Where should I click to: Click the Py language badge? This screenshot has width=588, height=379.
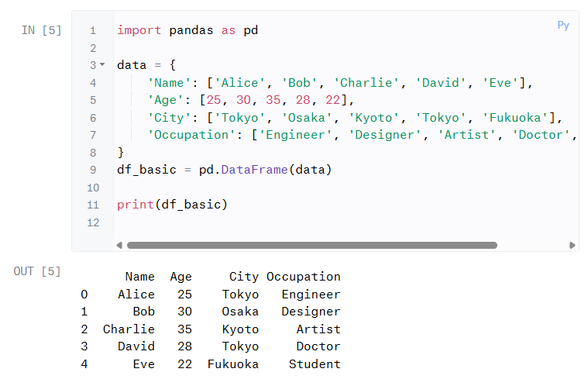[563, 26]
